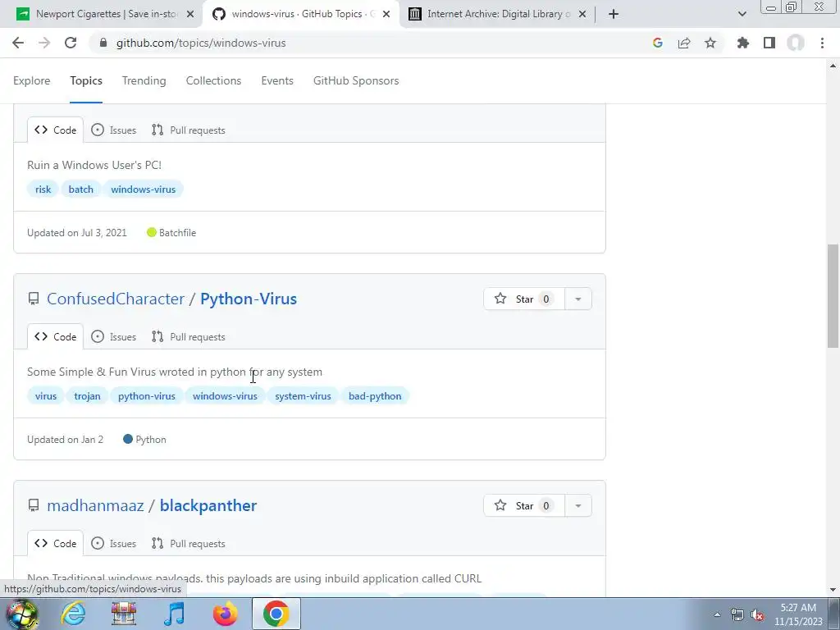Star the Python-Virus repository
Screen dimensions: 840x630
pos(524,299)
